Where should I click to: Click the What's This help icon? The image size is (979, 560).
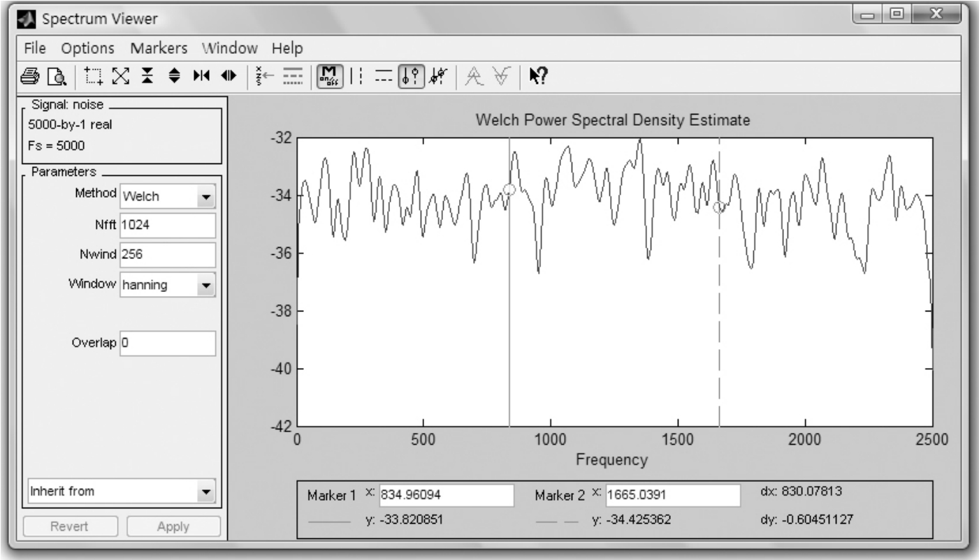pos(537,74)
